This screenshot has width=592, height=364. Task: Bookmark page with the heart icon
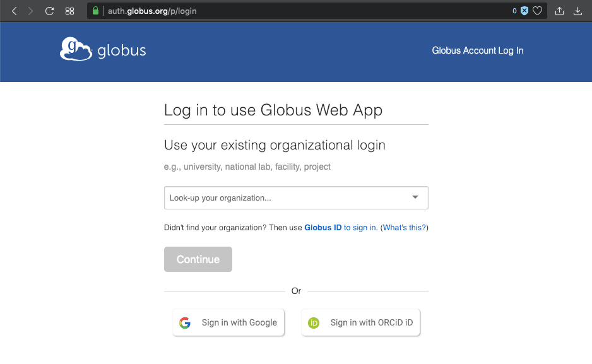pos(537,11)
